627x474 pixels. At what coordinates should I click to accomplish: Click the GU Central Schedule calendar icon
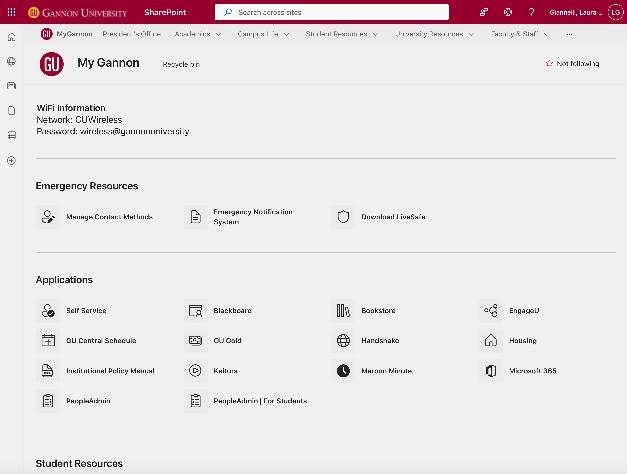pos(48,340)
